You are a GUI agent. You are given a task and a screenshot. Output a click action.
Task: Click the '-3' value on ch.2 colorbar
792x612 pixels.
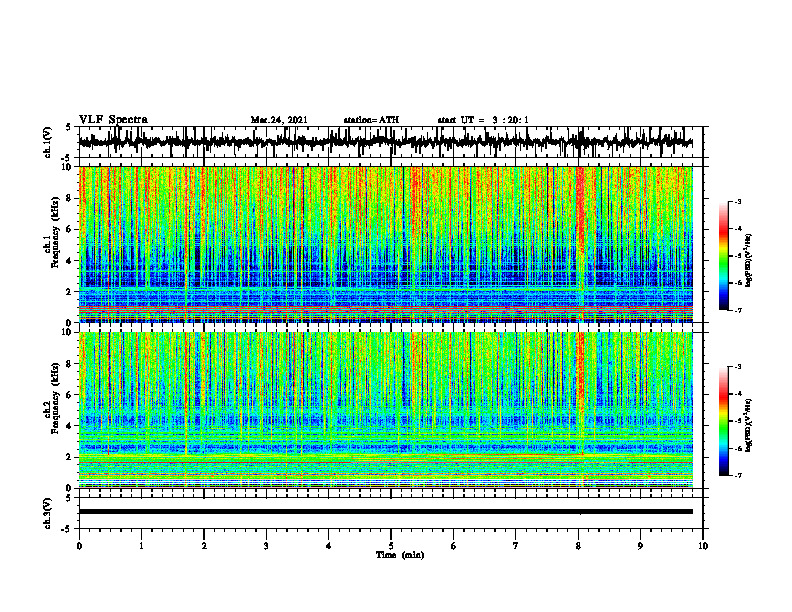tap(738, 367)
